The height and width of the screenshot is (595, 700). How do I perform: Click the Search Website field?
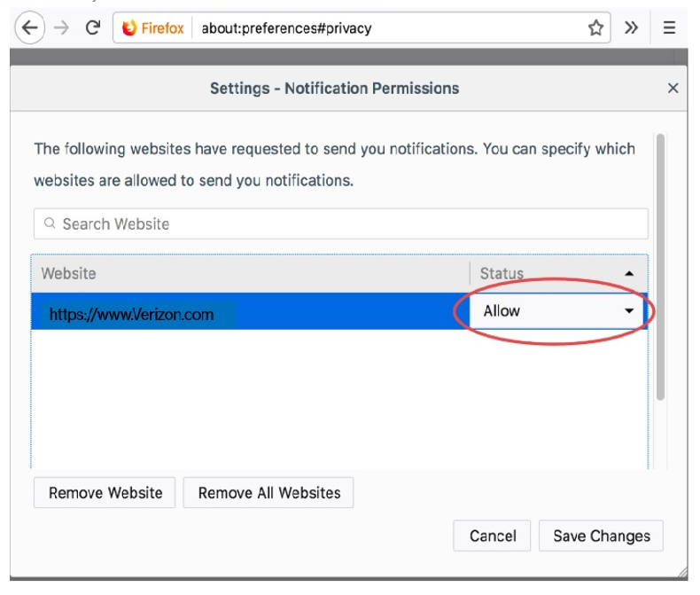(x=341, y=223)
